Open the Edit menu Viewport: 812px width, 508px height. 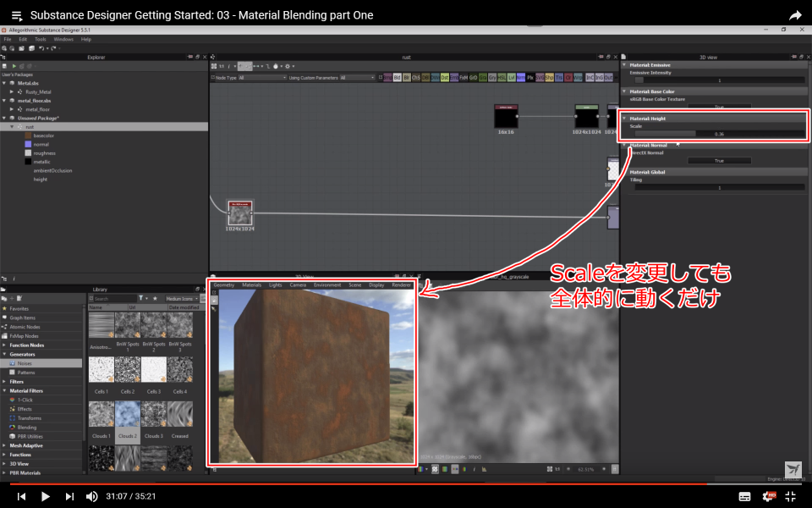point(23,40)
